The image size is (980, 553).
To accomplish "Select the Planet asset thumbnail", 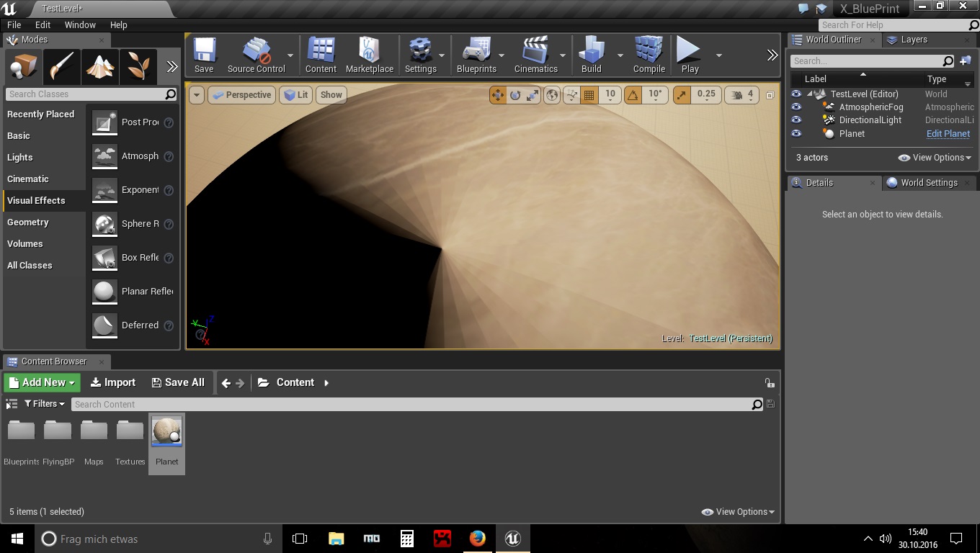I will [x=166, y=432].
